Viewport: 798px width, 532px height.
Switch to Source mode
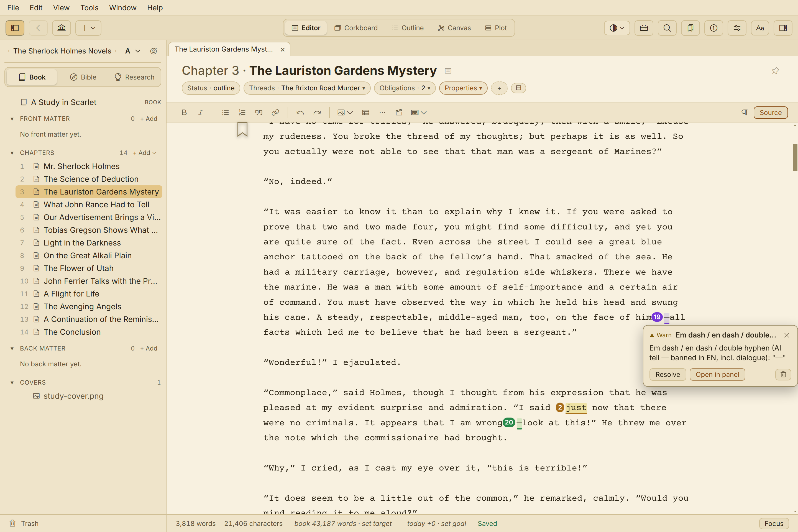771,113
